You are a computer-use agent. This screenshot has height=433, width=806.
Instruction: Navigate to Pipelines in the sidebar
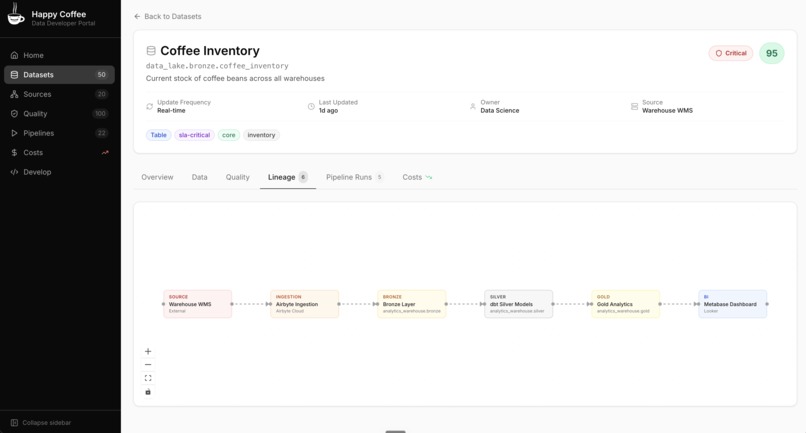click(x=59, y=133)
